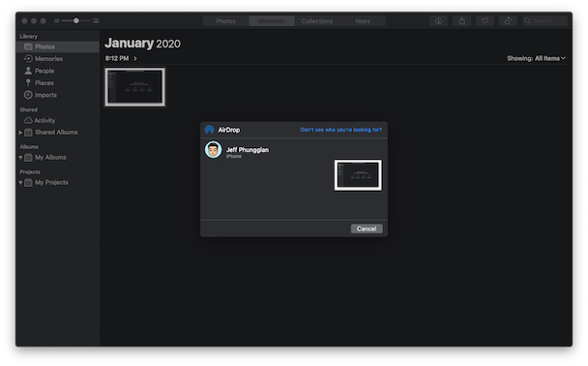Click the My Projects folder icon

(x=28, y=183)
